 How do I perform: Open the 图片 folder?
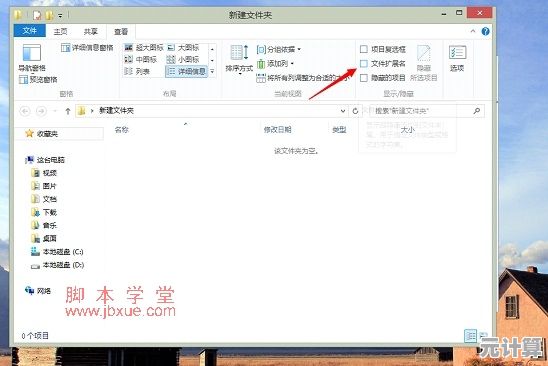[x=44, y=186]
